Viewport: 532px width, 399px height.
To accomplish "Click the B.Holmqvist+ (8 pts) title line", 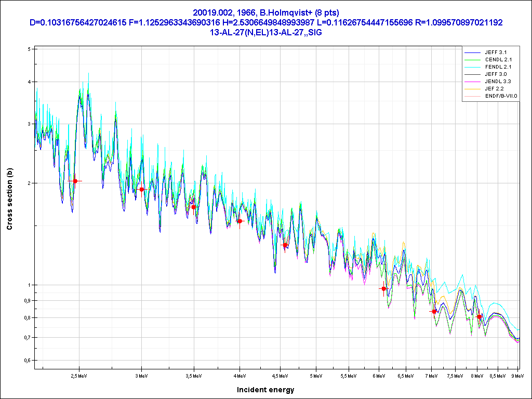I will (x=265, y=12).
